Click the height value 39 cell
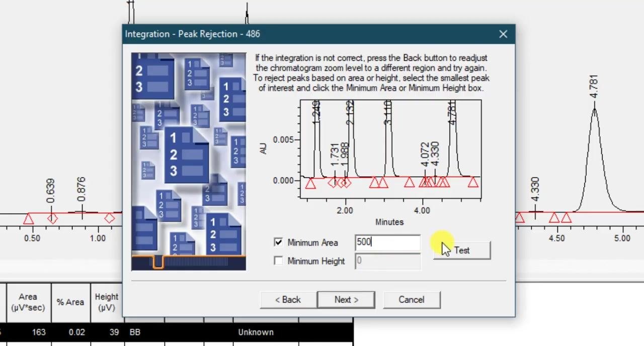 click(x=107, y=332)
